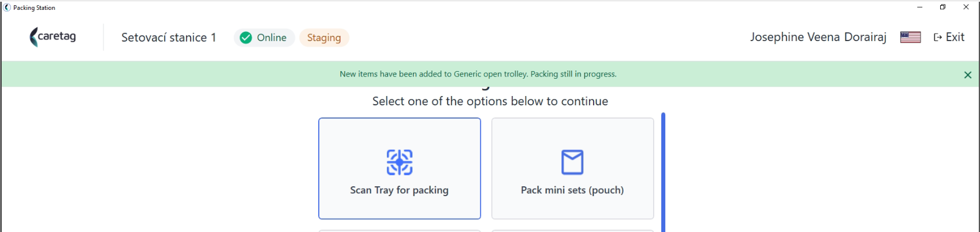Click the green checkmark status icon
The height and width of the screenshot is (232, 980).
point(246,38)
